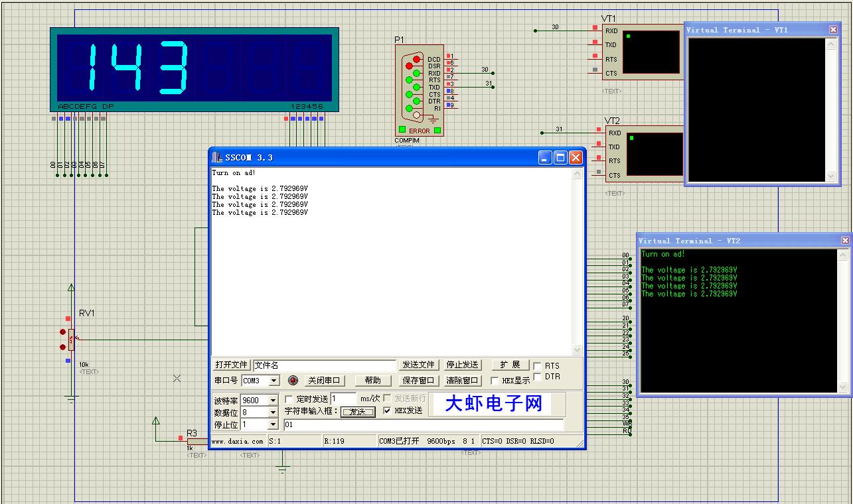This screenshot has width=853, height=504.
Task: Click 'CTS=0 DSR=0 RLSD=0' status text
Action: 518,441
